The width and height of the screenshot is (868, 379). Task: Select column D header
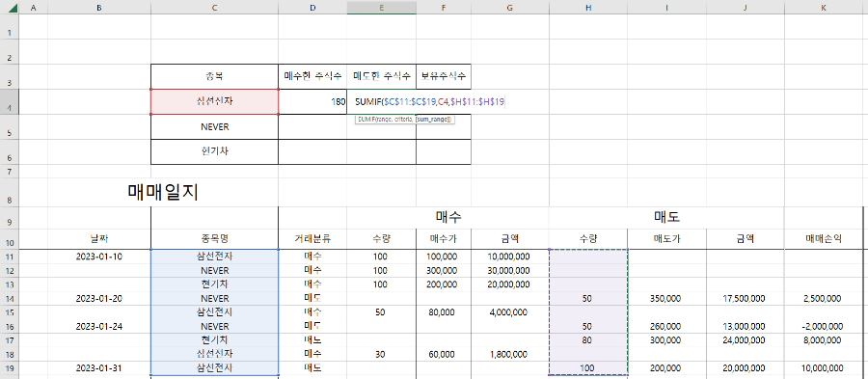coord(312,7)
